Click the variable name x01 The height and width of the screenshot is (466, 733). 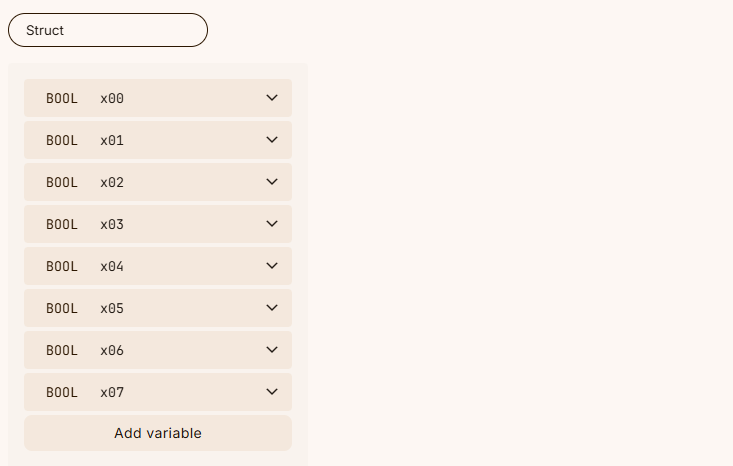(112, 140)
